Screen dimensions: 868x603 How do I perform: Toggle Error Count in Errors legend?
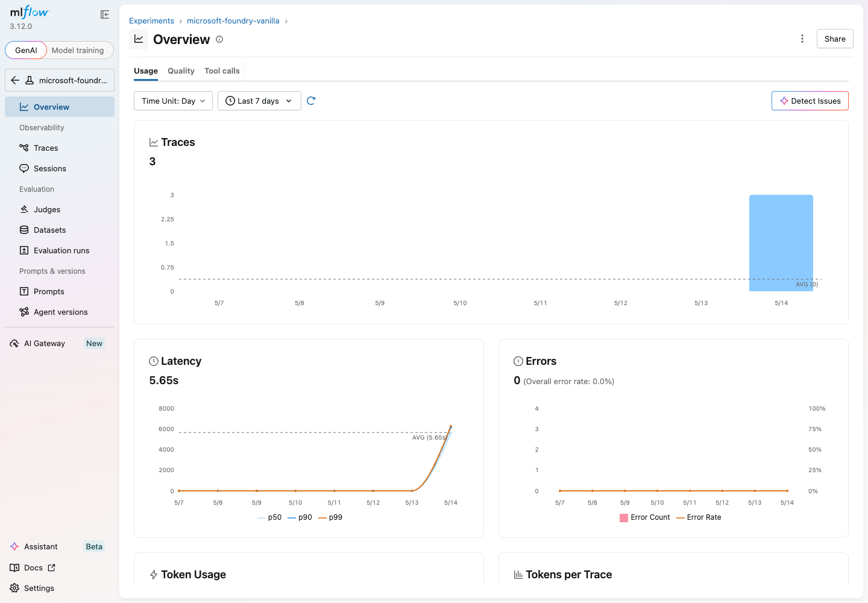point(645,517)
